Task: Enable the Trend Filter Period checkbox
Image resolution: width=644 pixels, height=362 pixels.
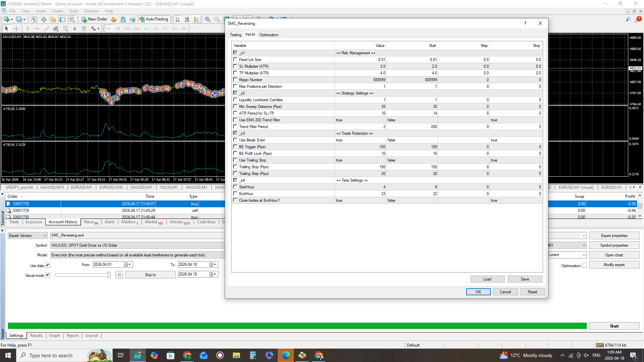Action: pyautogui.click(x=235, y=127)
